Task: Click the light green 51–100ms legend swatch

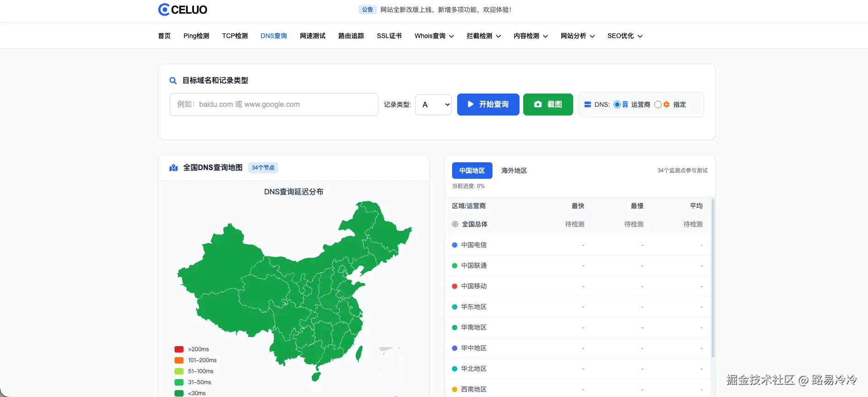Action: [179, 371]
